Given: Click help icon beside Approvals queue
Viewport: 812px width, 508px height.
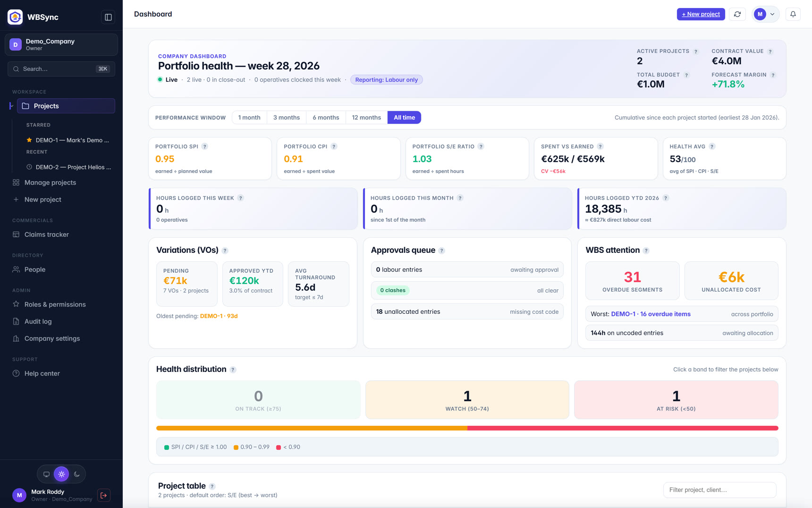Looking at the screenshot, I should [441, 251].
